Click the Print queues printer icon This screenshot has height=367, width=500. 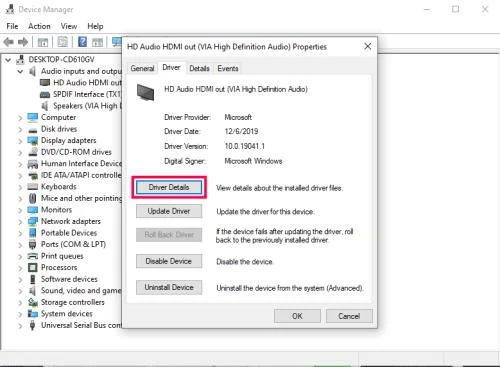(33, 256)
